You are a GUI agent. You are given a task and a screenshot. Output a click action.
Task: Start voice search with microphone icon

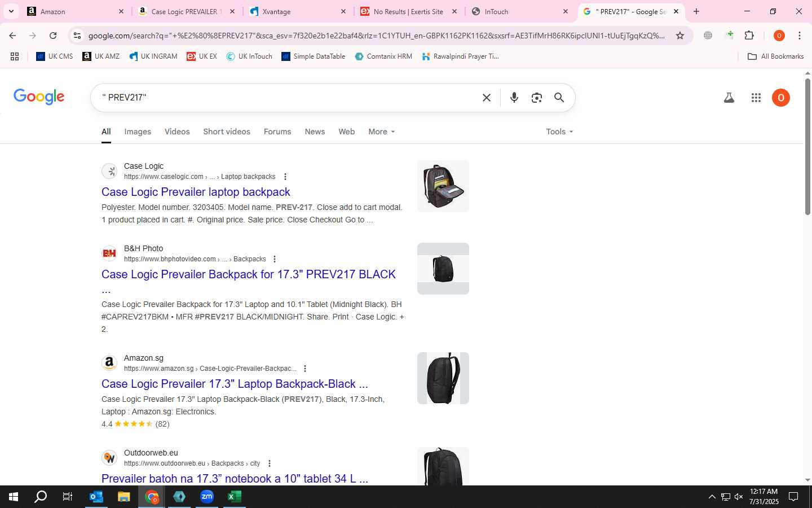tap(514, 98)
